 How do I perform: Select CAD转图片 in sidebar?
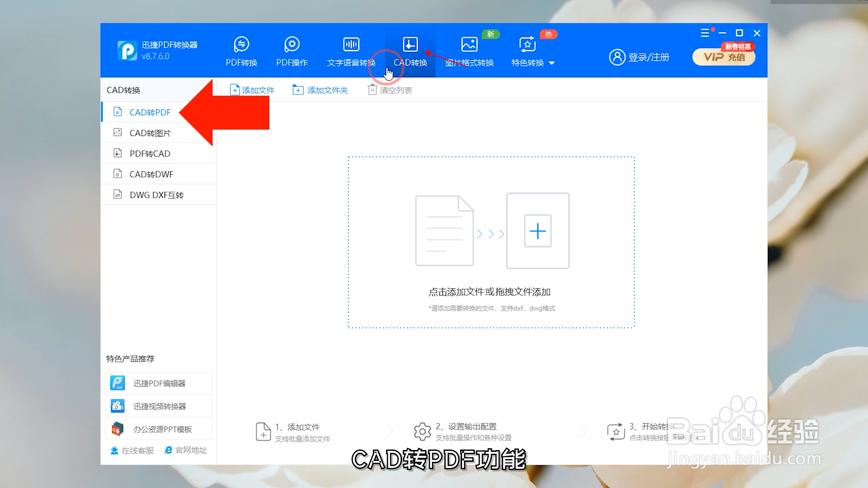tap(158, 133)
